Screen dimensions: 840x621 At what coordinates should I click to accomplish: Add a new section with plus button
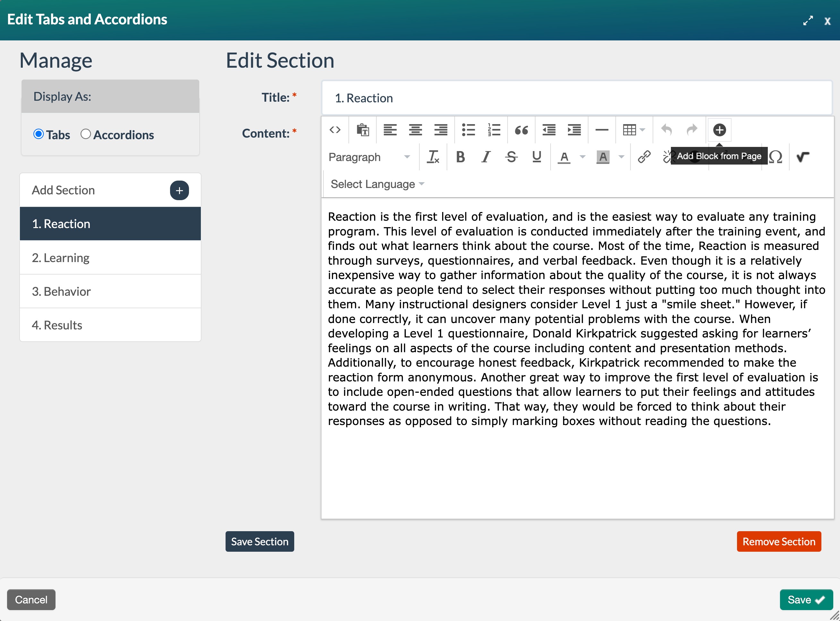click(x=179, y=190)
